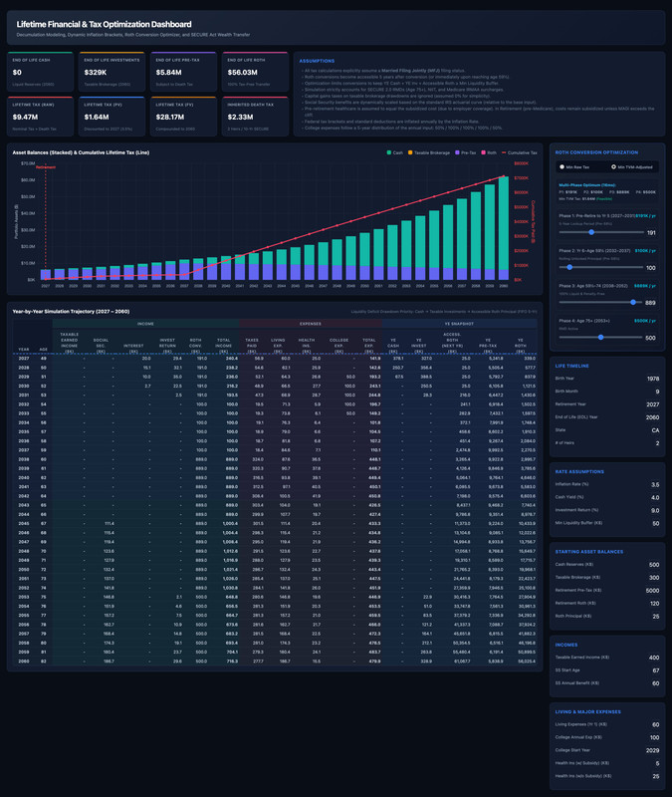The image size is (672, 797).
Task: Click the Lifetime Tax (FV) card
Action: click(x=183, y=117)
